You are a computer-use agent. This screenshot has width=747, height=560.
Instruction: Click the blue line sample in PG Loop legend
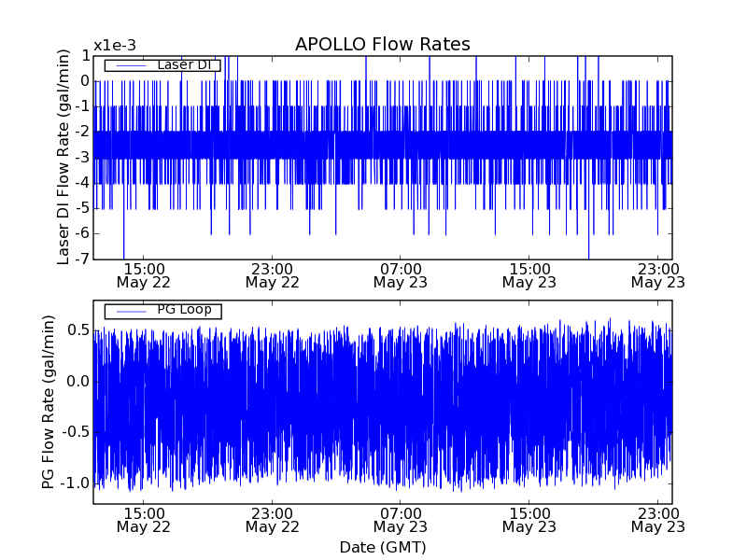(130, 311)
